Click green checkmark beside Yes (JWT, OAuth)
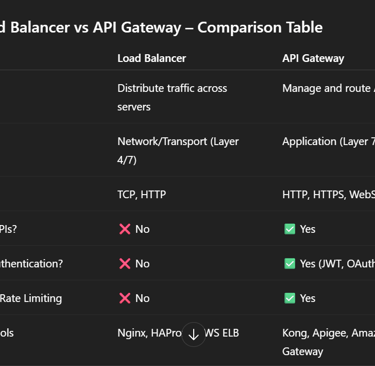Screen dimensions: 375x366 tap(290, 264)
